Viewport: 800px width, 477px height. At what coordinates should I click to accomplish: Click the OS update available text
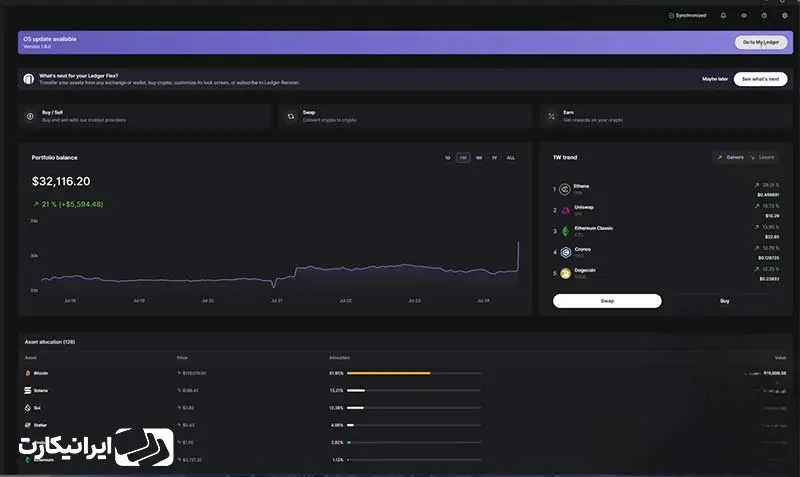pyautogui.click(x=50, y=39)
